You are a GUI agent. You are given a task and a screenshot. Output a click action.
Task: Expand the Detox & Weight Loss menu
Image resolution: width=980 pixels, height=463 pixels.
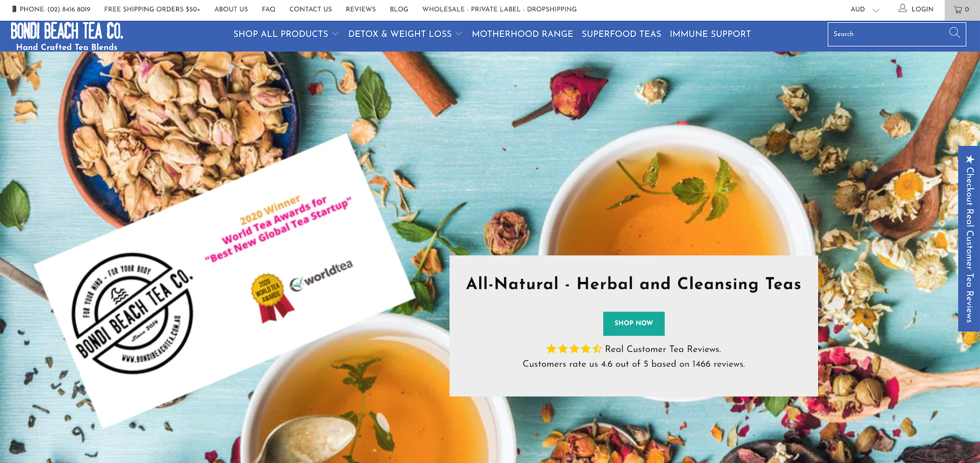tap(405, 34)
